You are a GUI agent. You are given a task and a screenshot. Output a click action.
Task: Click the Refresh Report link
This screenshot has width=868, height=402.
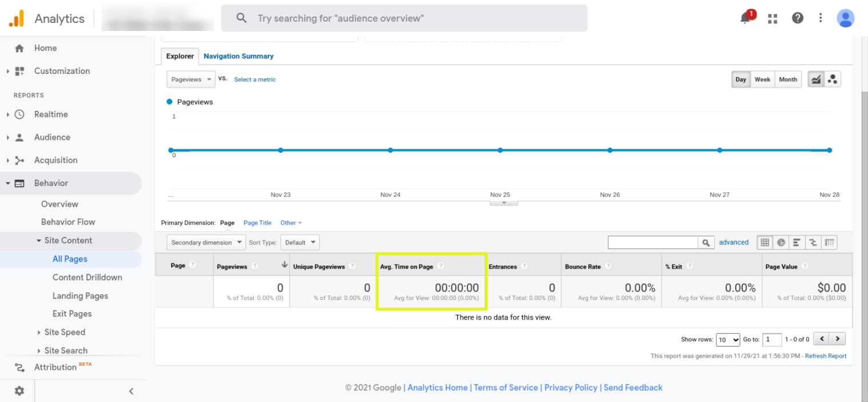(x=826, y=356)
